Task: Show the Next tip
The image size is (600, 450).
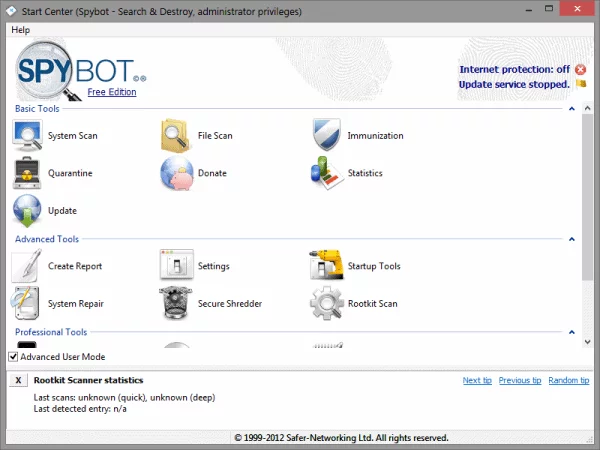Action: click(x=477, y=381)
